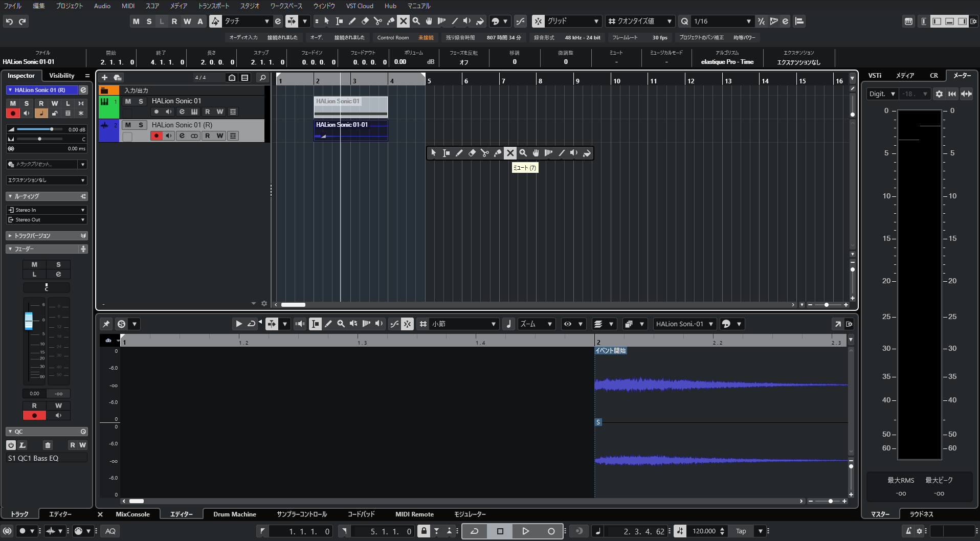The width and height of the screenshot is (980, 541).
Task: Toggle Snap on/off next to the grid type dropdown
Action: pos(538,21)
